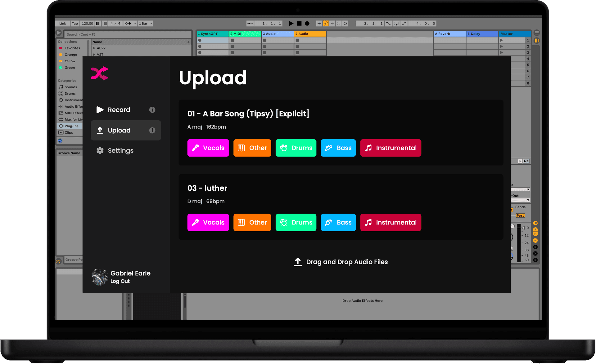Choose Drums stem for 03 - luther

click(296, 222)
